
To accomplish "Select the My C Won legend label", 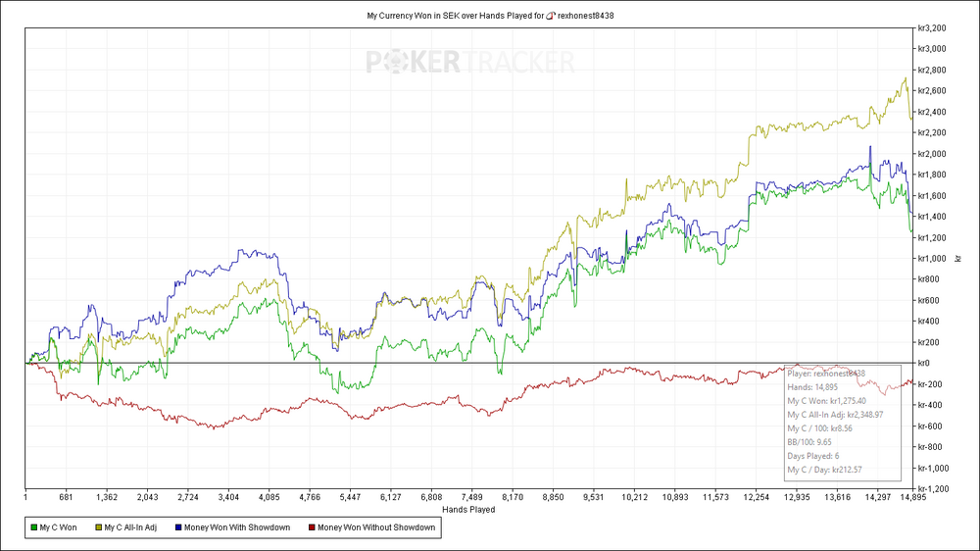I will tap(58, 527).
